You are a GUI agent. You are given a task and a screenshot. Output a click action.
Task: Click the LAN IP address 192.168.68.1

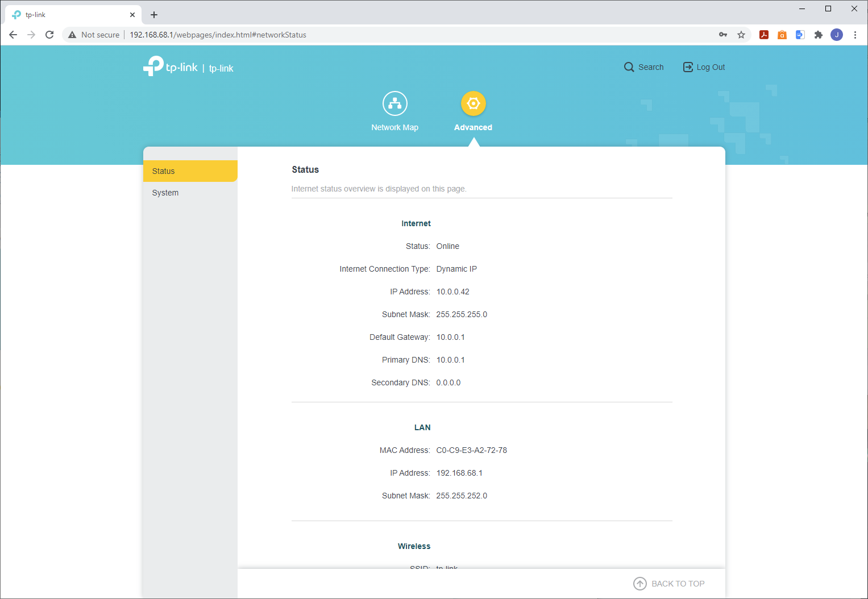[x=459, y=473]
